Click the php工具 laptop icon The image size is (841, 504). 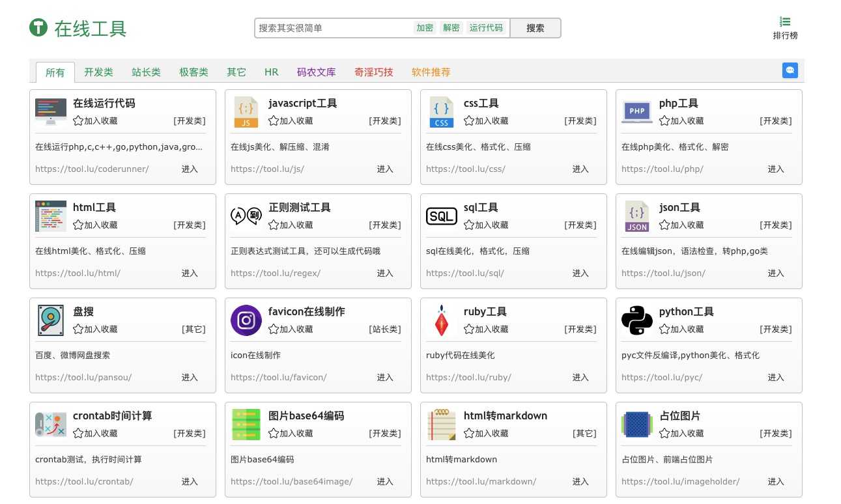click(x=637, y=112)
